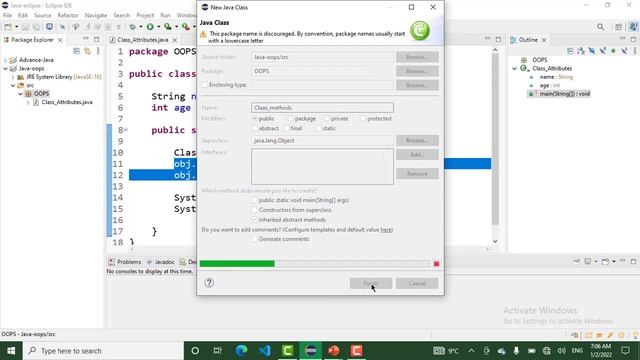Select the package modifier radio button
Image resolution: width=640 pixels, height=360 pixels.
tap(290, 118)
